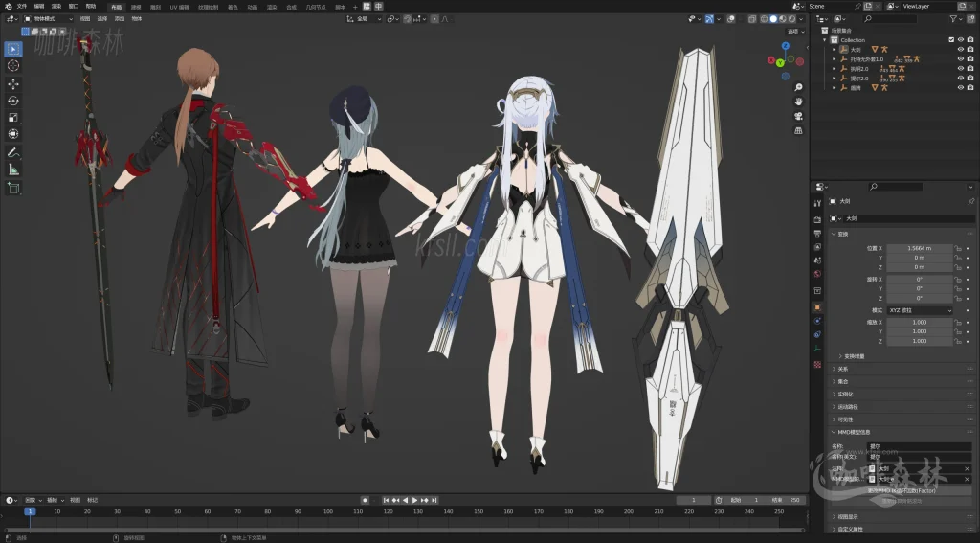Select the Select Box tool in the toolbar
The width and height of the screenshot is (980, 543).
[x=13, y=49]
